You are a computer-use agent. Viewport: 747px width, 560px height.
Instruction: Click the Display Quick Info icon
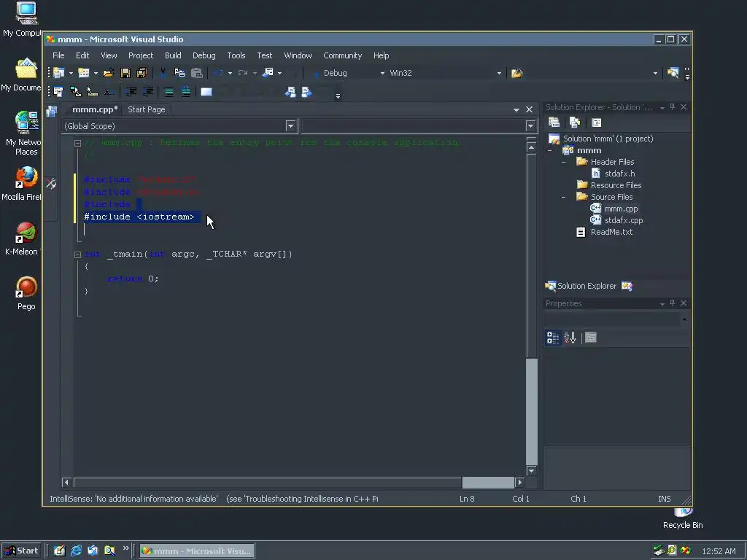93,91
